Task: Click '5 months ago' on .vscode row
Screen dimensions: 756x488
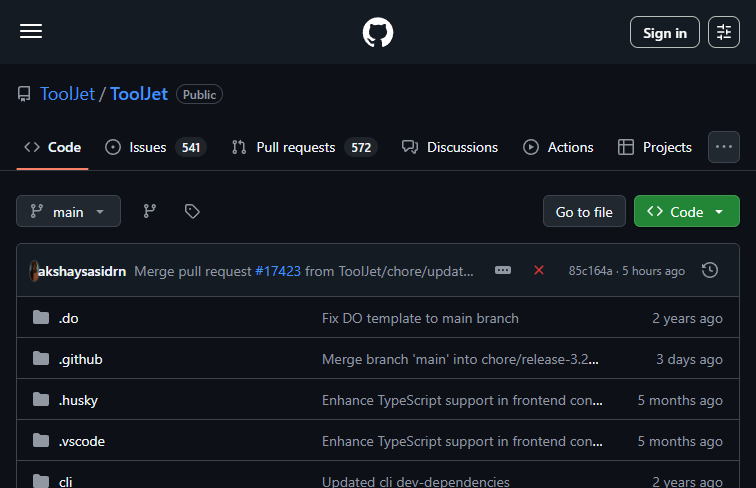Action: click(x=680, y=441)
